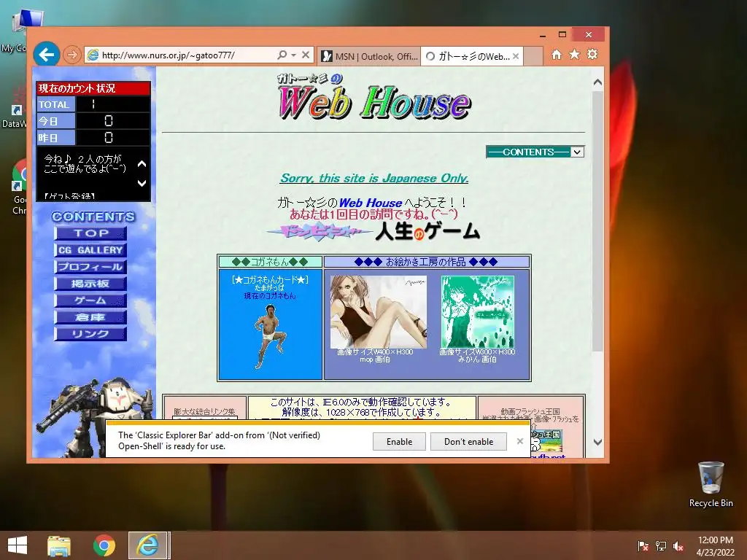
Task: Open File Explorer from taskbar
Action: [58, 545]
